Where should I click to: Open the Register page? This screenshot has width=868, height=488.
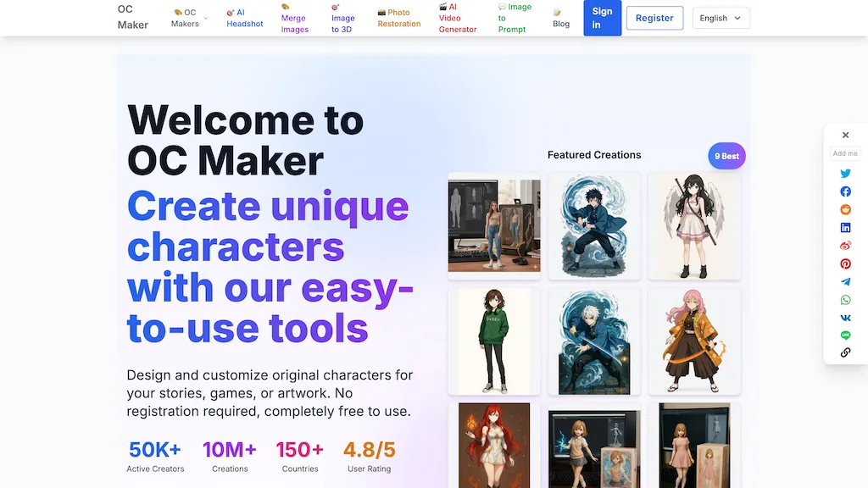pos(654,18)
